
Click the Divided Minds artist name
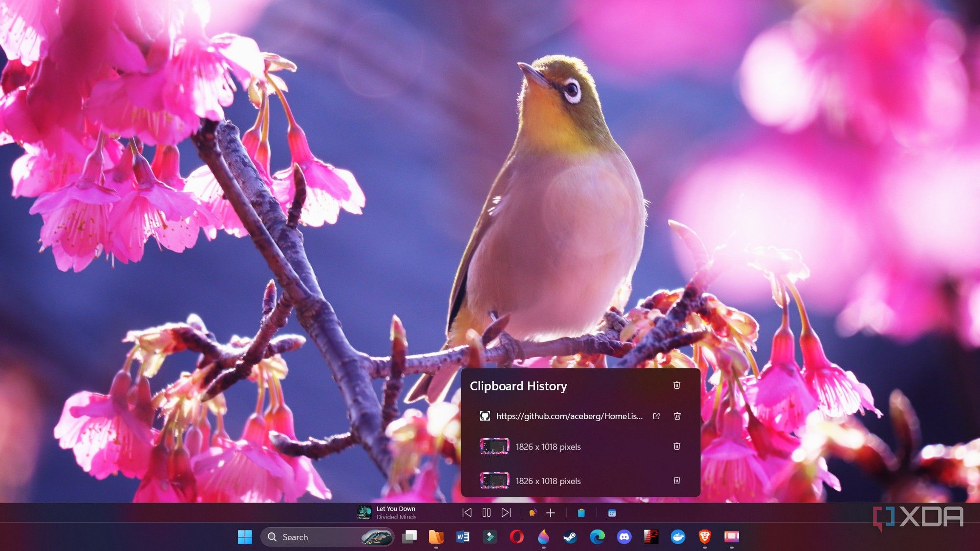click(x=396, y=517)
